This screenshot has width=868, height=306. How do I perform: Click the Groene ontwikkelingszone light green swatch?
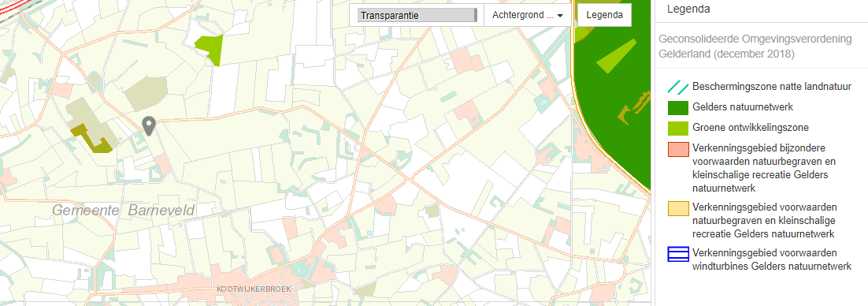(678, 128)
